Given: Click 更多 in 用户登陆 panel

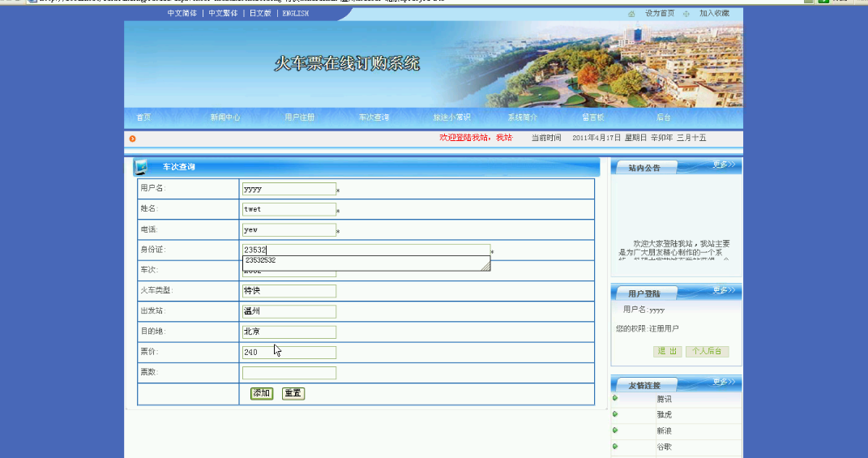Looking at the screenshot, I should [x=724, y=290].
